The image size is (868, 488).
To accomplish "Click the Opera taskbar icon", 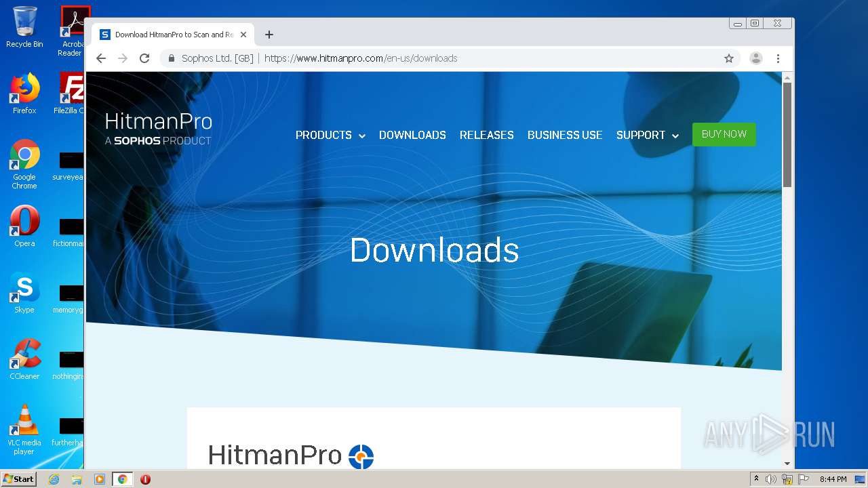I will point(145,479).
